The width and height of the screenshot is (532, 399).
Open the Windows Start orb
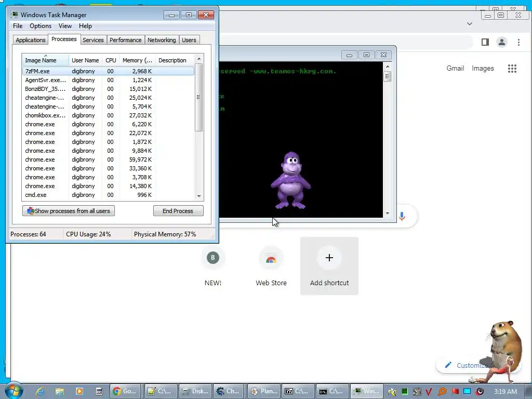[x=14, y=391]
